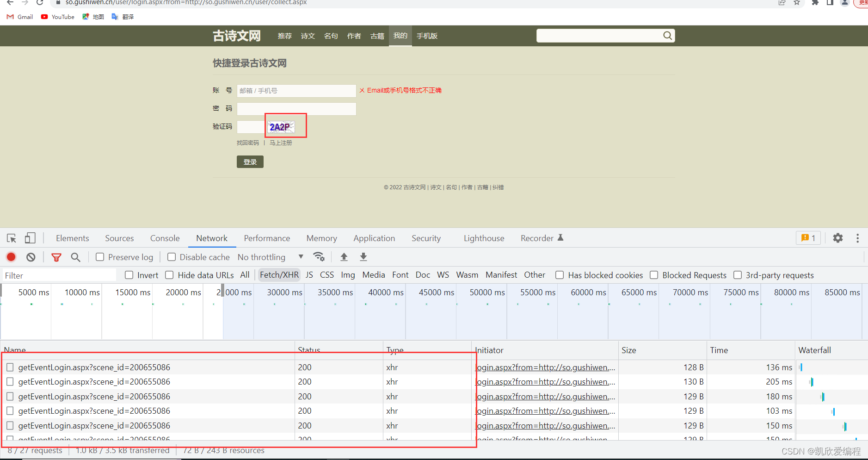This screenshot has height=460, width=868.
Task: Refresh the 2A2P captcha image
Action: (x=281, y=127)
